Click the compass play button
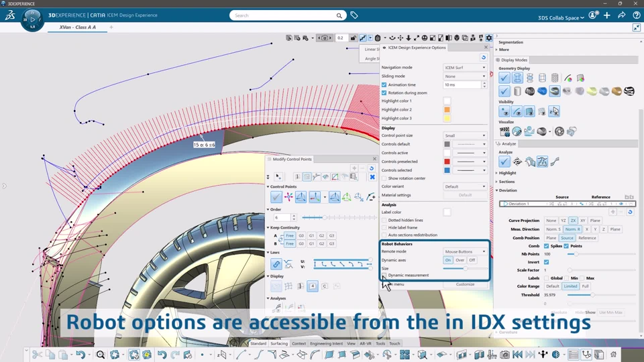Screen dimensions: 644x362 pos(32,19)
